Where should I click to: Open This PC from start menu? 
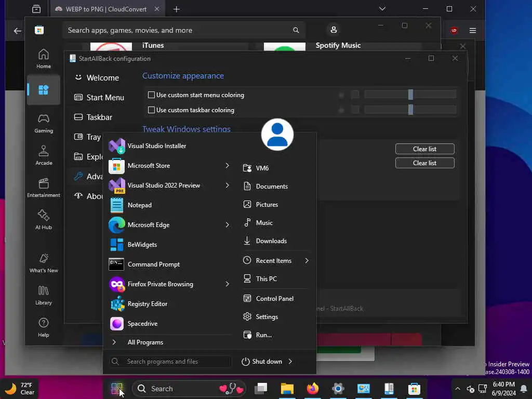[276, 279]
